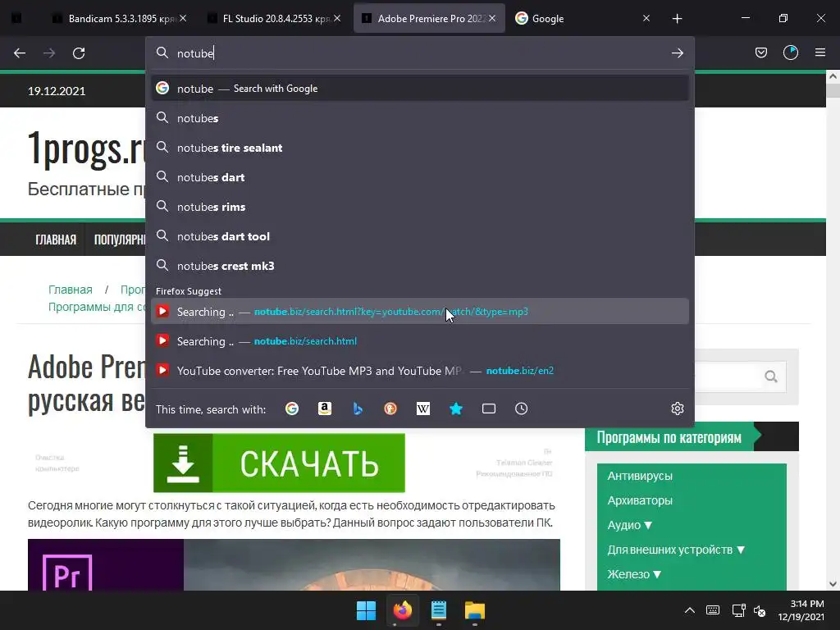Click the page scrollbar up arrow
840x630 pixels.
(833, 76)
